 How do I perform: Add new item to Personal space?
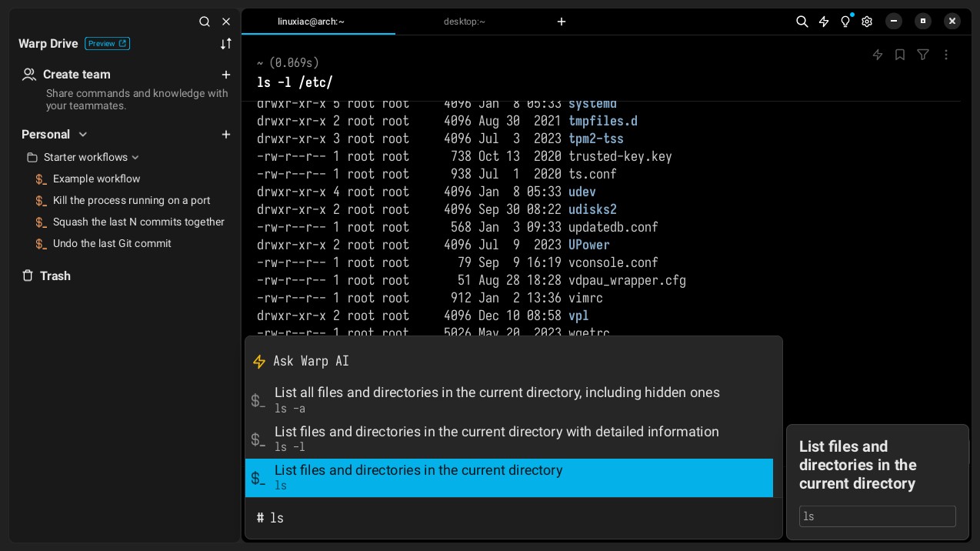226,135
